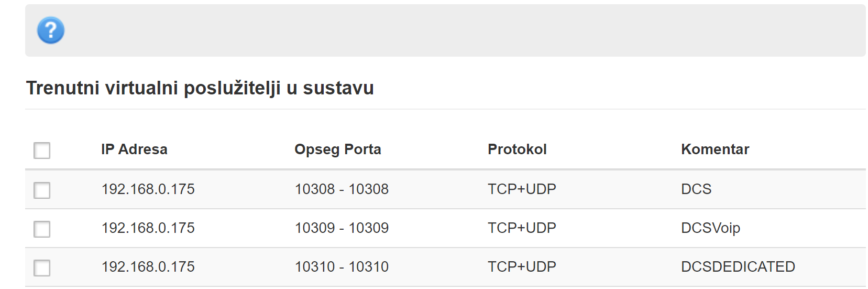Click the IP Adresa column header
The image size is (868, 289).
[134, 149]
